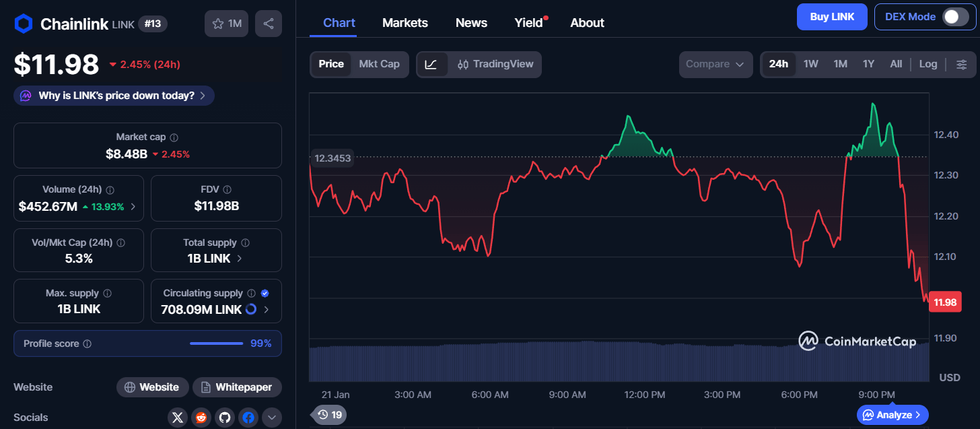Expand more socials chevron
This screenshot has height=429, width=980.
(271, 418)
